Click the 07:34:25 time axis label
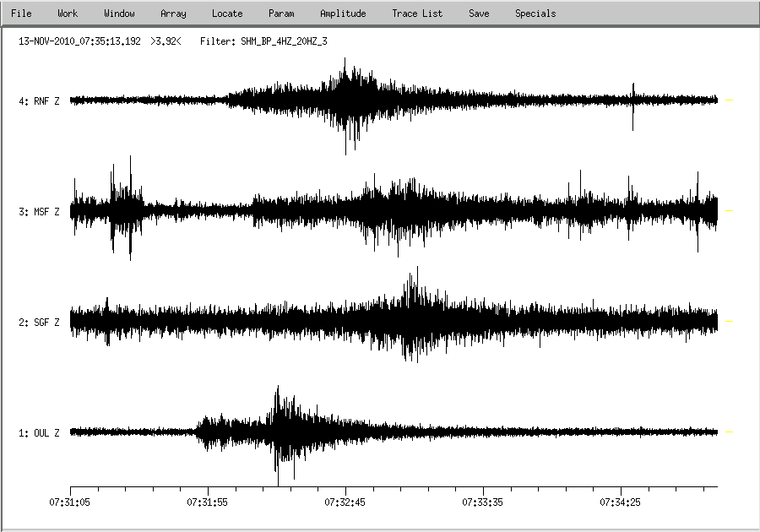 pos(621,502)
